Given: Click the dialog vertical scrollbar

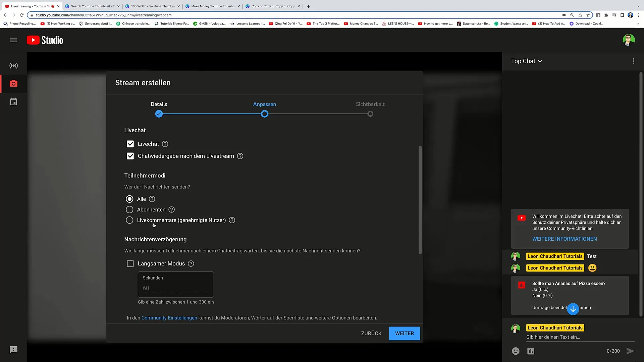Looking at the screenshot, I should (x=420, y=200).
